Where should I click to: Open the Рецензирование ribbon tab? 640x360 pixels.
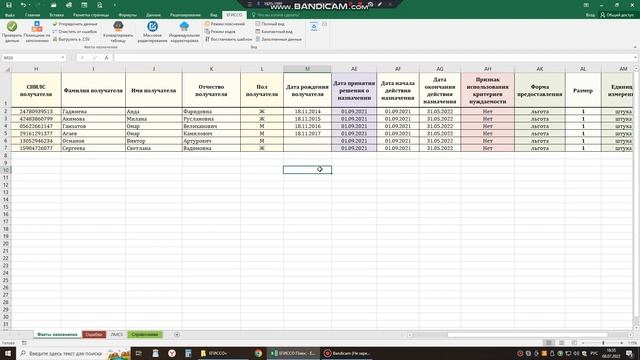(185, 15)
